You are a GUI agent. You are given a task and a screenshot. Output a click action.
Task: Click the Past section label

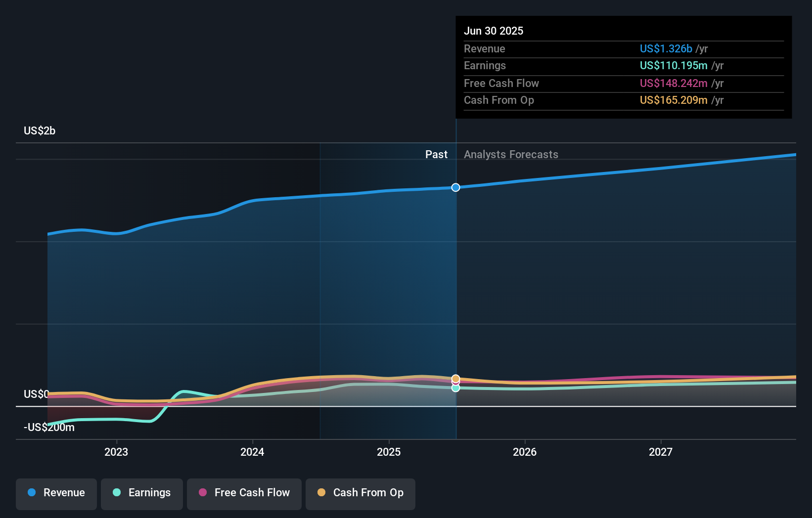click(x=436, y=154)
